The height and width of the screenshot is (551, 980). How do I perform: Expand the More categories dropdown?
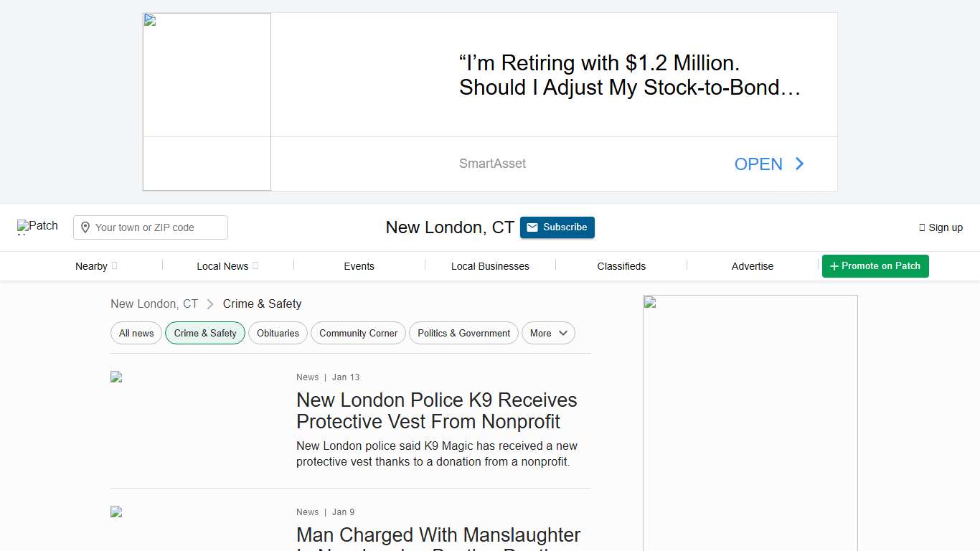pyautogui.click(x=548, y=333)
